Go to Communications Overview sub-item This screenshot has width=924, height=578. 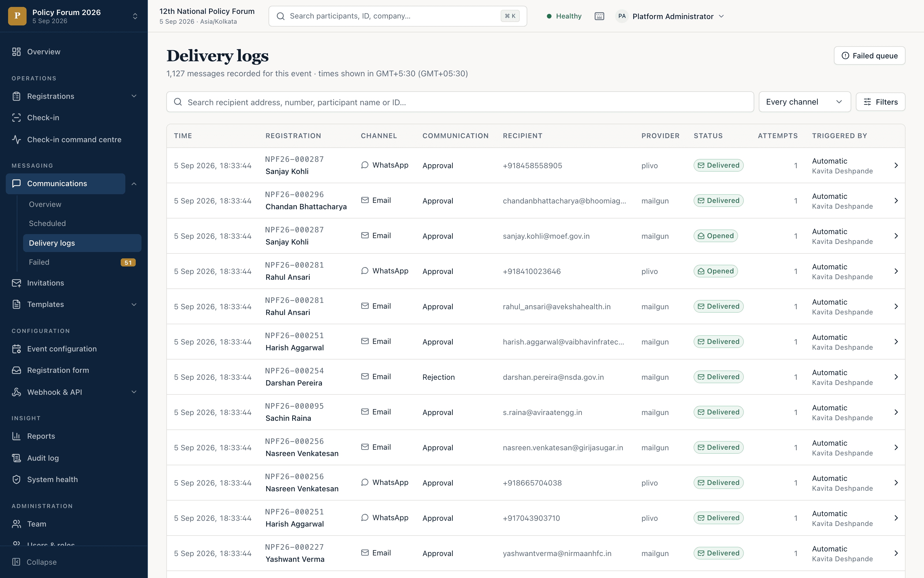pos(45,204)
